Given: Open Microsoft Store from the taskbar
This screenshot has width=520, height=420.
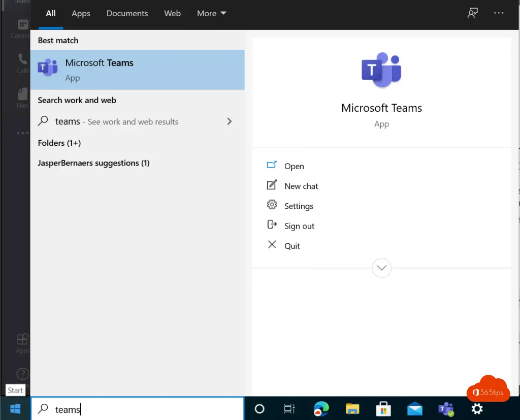Looking at the screenshot, I should point(383,409).
